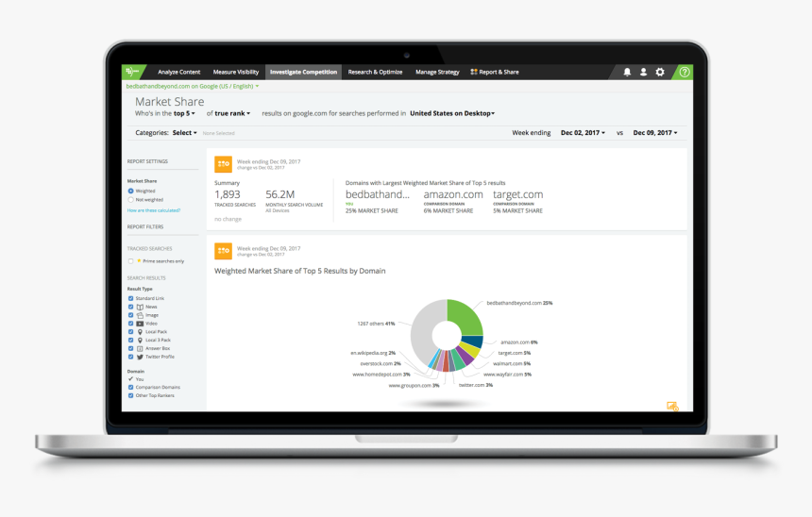Click the 'twitter.com 3%' chart label
This screenshot has width=812, height=517.
pyautogui.click(x=475, y=386)
